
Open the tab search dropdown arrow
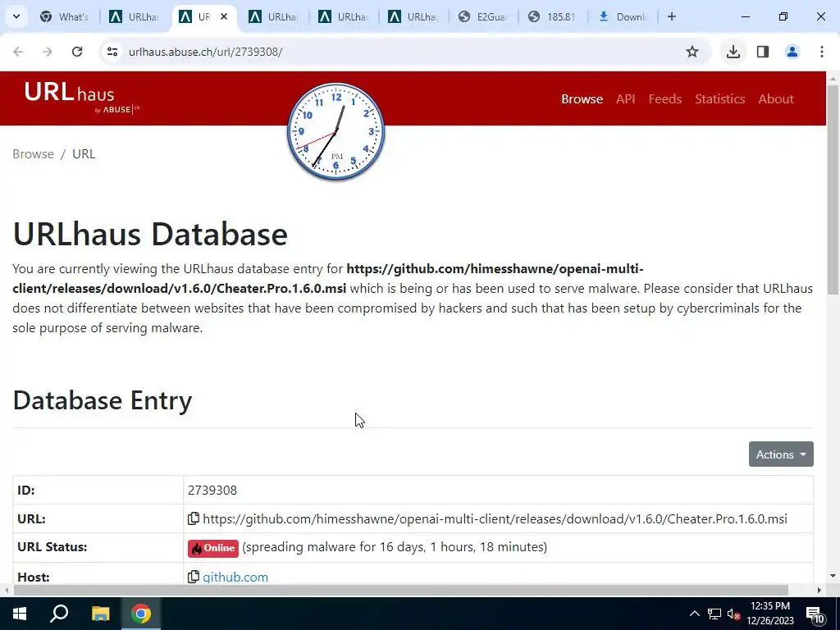click(x=16, y=16)
